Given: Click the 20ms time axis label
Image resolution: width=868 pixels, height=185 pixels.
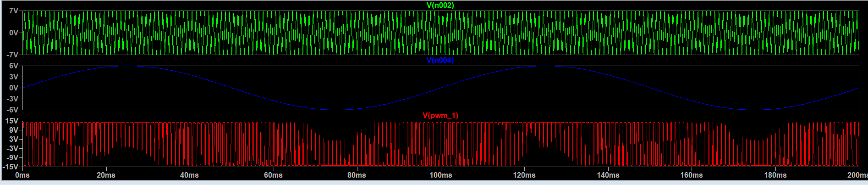Looking at the screenshot, I should (x=106, y=175).
